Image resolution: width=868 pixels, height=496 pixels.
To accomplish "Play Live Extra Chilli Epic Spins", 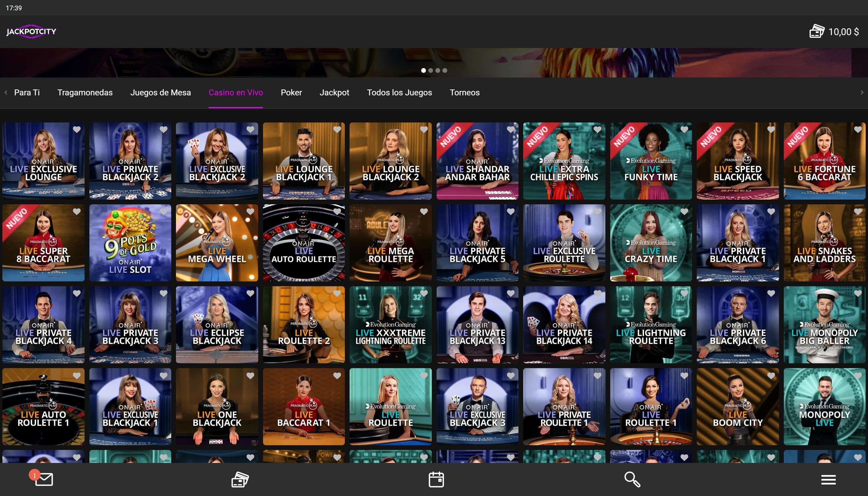I will 564,161.
